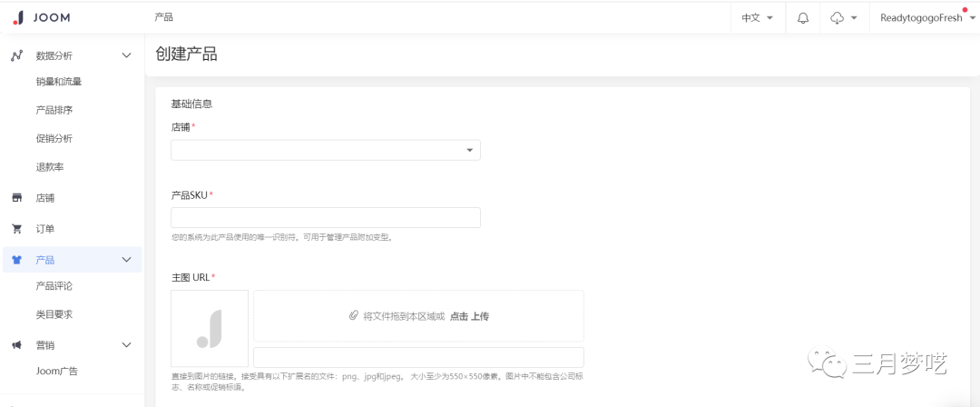This screenshot has height=407, width=980.
Task: Click the 数据分析 chart icon
Action: coord(16,56)
